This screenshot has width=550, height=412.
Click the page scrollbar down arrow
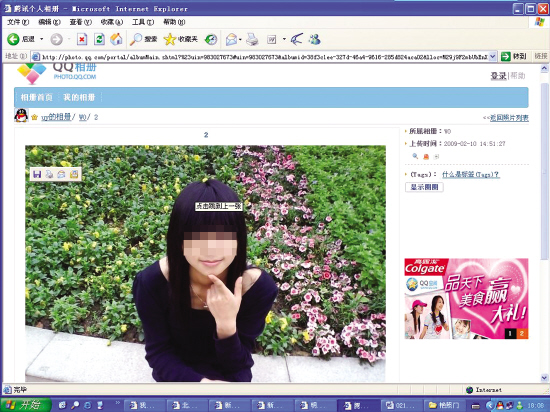pos(544,378)
